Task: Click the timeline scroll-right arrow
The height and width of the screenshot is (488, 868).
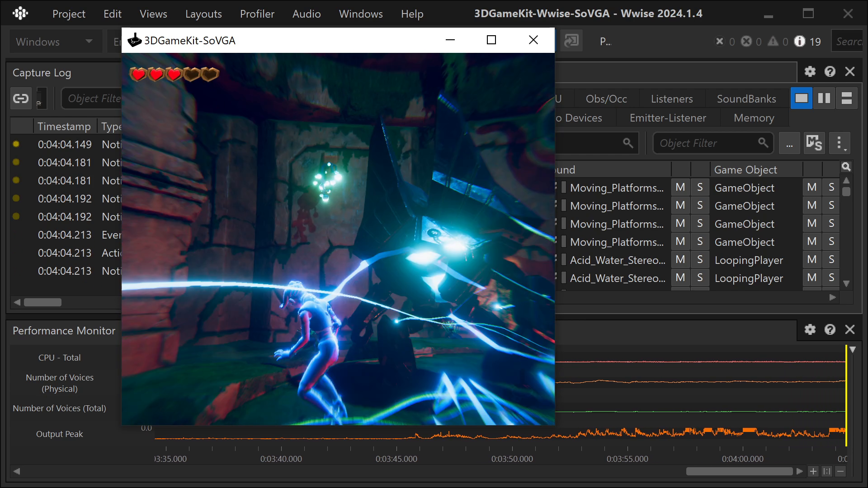Action: click(x=800, y=471)
